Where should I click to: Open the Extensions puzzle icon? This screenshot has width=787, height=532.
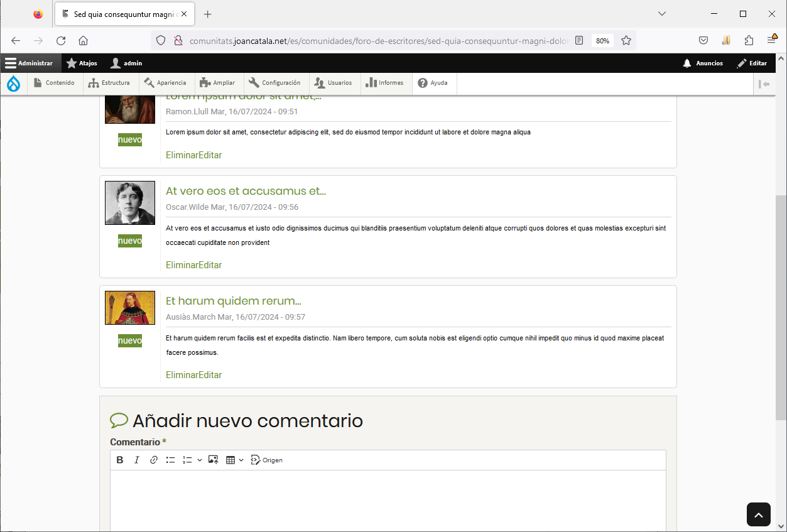pos(749,40)
